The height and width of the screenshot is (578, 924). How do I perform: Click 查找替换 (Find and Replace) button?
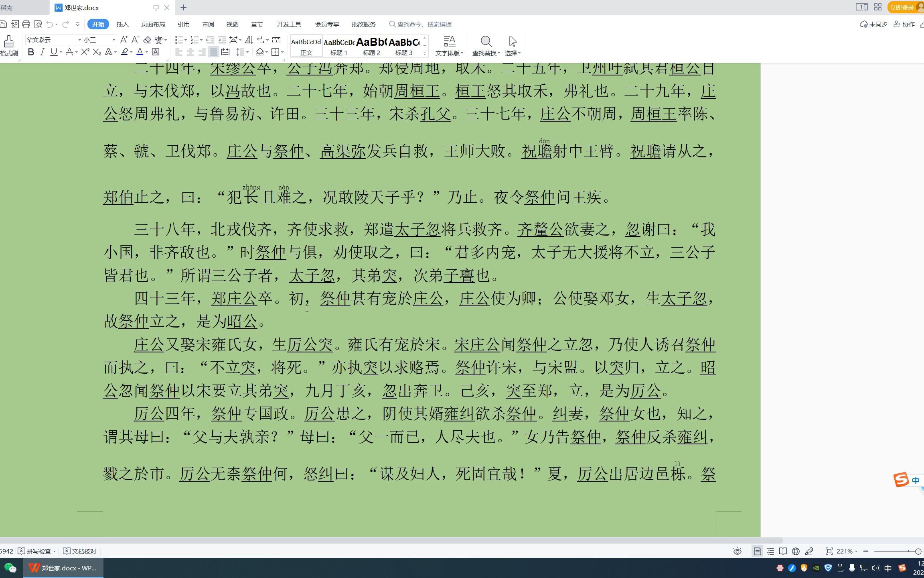point(486,46)
